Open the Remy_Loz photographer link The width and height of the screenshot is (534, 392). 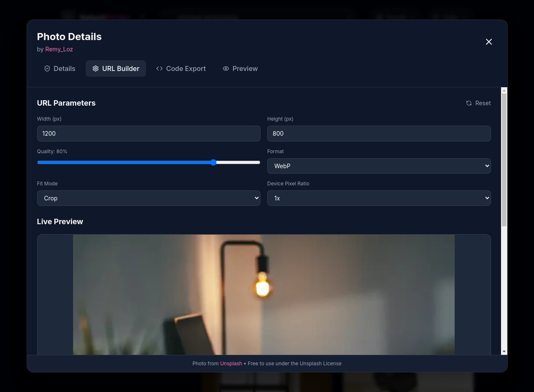click(x=59, y=50)
